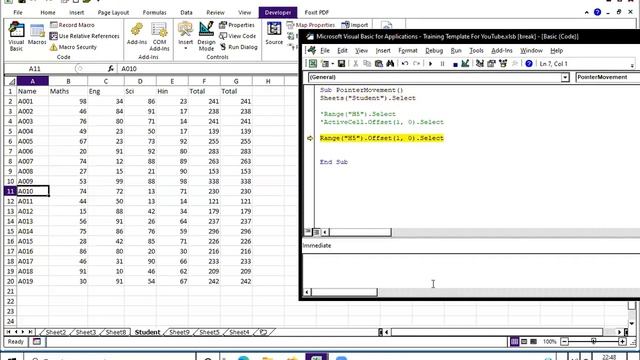Image resolution: width=640 pixels, height=360 pixels.
Task: Switch to the Foxit PDF ribbon tab
Action: [316, 13]
